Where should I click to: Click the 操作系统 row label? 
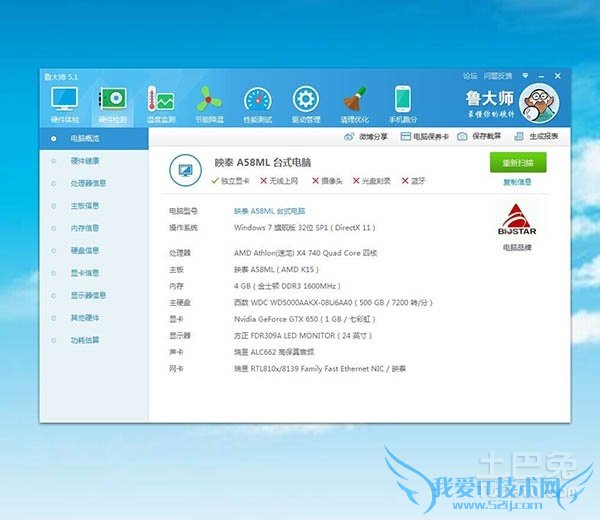tap(183, 228)
